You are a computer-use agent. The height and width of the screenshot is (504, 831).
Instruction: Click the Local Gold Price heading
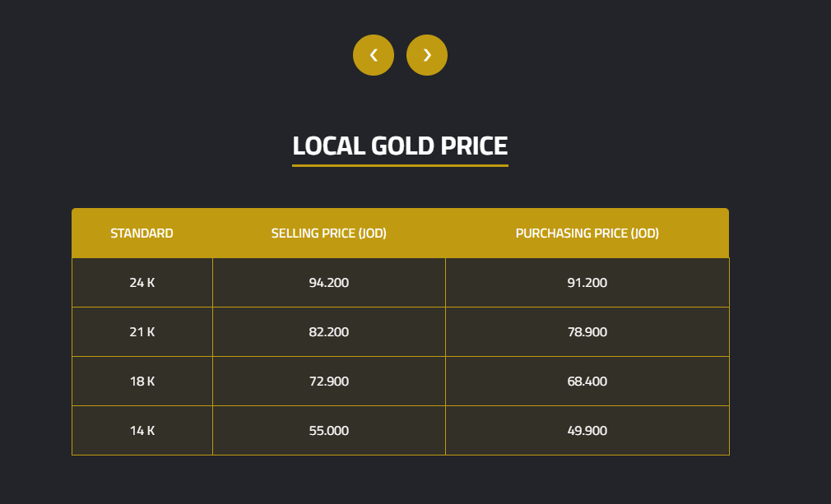coord(400,146)
